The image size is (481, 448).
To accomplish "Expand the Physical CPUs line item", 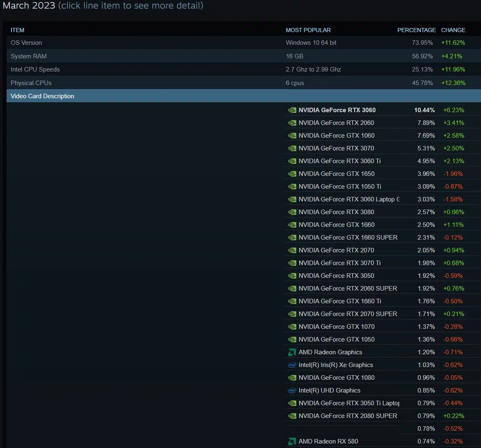I will [244, 83].
